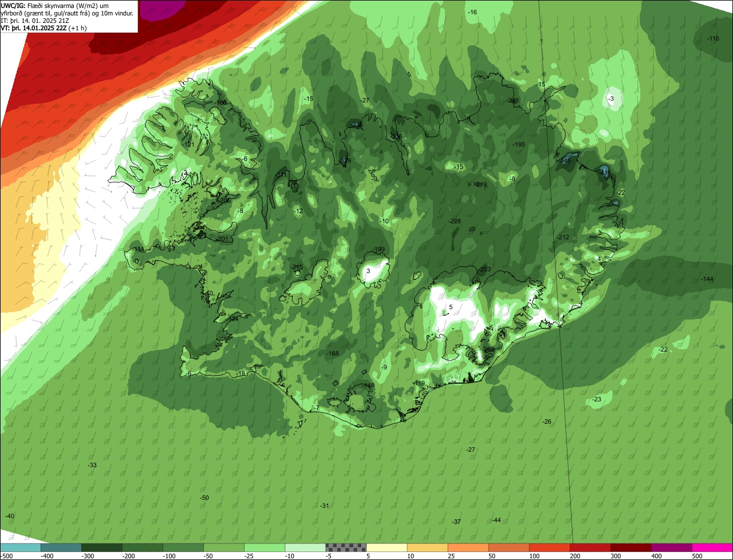Click the "-18" value near the southwest coast
The width and height of the screenshot is (733, 560).
241,373
